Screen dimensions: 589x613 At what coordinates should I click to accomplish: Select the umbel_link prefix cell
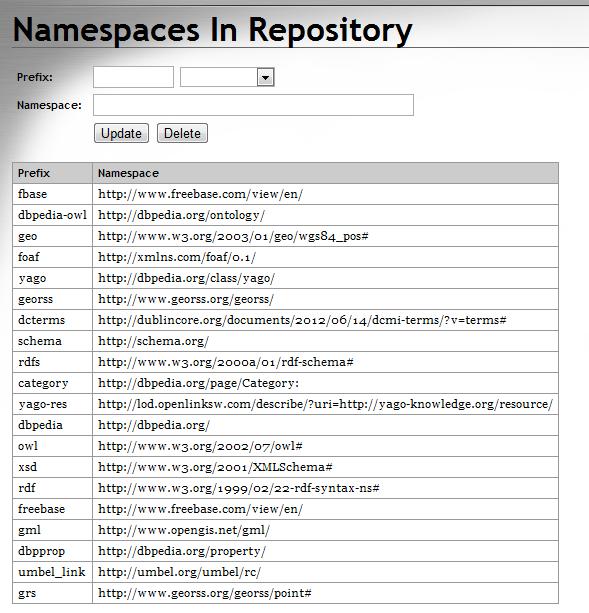tap(52, 572)
